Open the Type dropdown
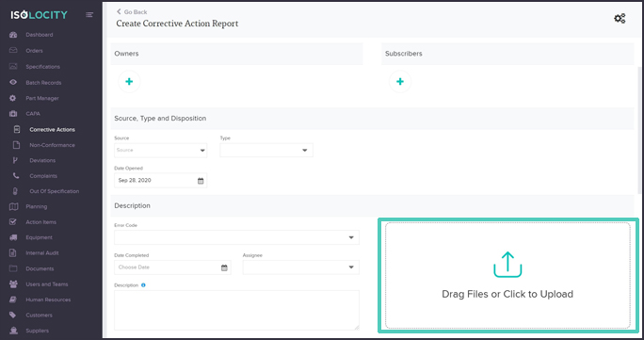 [x=266, y=151]
